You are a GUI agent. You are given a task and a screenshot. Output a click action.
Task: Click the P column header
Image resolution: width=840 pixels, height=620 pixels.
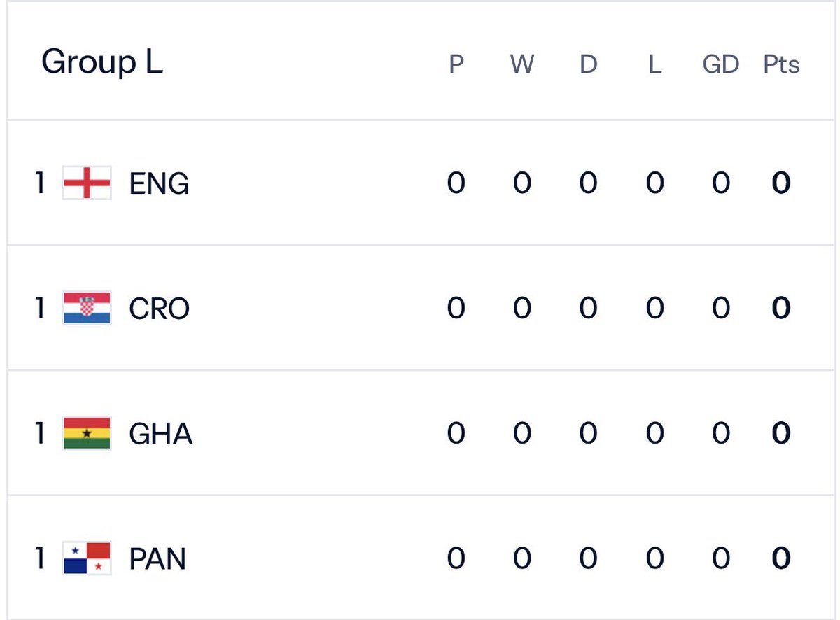tap(456, 64)
